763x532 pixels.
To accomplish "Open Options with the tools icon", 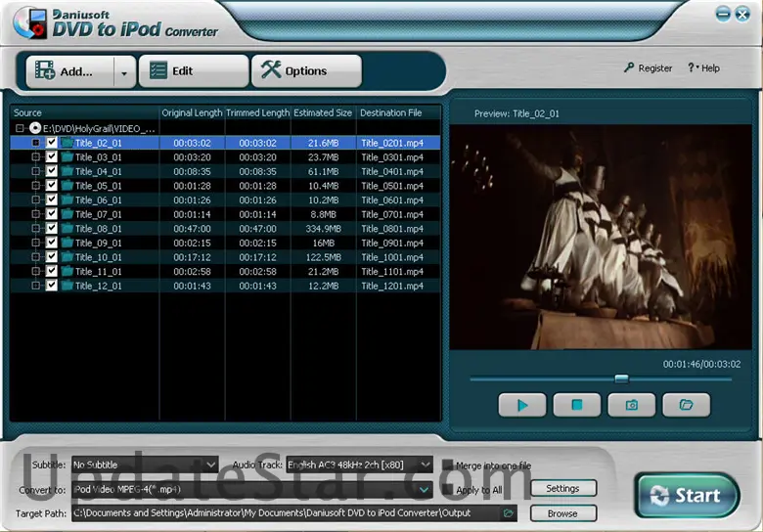I will [x=306, y=71].
